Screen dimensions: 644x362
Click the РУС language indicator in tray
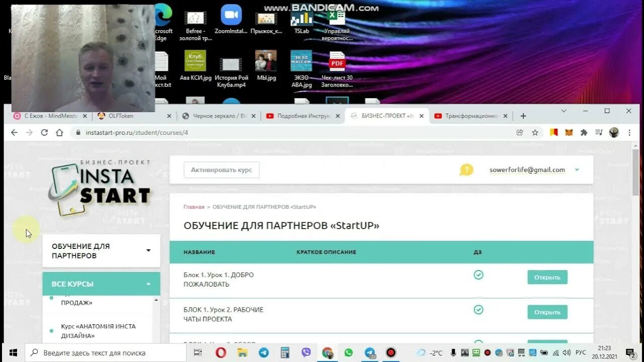pyautogui.click(x=581, y=352)
